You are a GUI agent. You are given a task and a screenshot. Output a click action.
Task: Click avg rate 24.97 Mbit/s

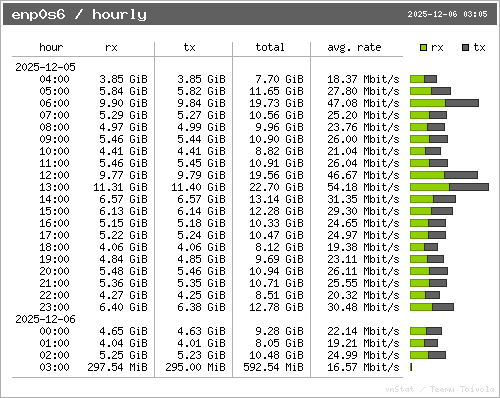363,235
